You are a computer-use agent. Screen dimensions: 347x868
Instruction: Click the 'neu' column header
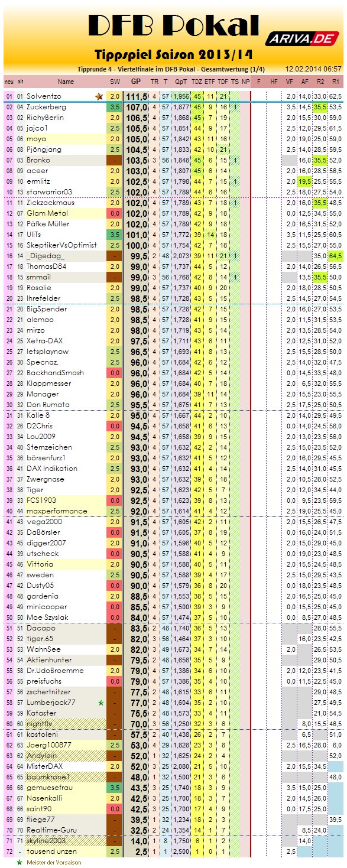click(x=9, y=82)
